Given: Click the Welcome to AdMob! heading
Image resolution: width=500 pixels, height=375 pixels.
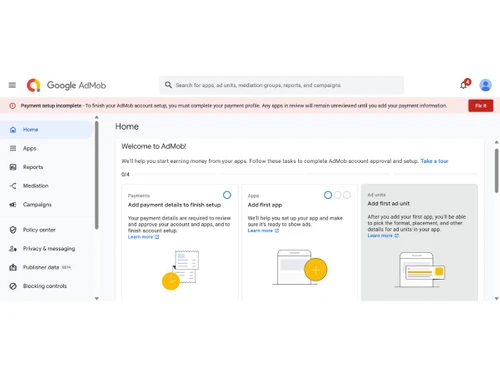Looking at the screenshot, I should pyautogui.click(x=154, y=146).
